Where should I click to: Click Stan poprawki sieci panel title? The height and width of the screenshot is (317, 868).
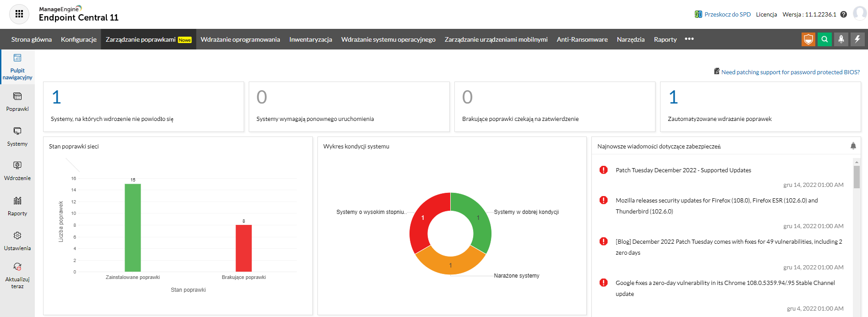[74, 146]
